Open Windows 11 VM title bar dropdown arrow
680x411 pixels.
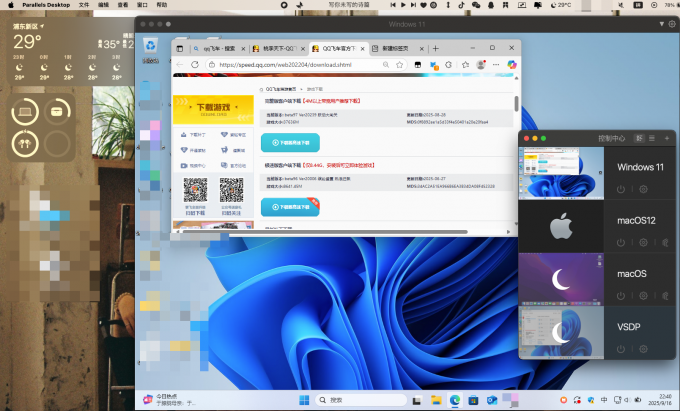coord(661,24)
